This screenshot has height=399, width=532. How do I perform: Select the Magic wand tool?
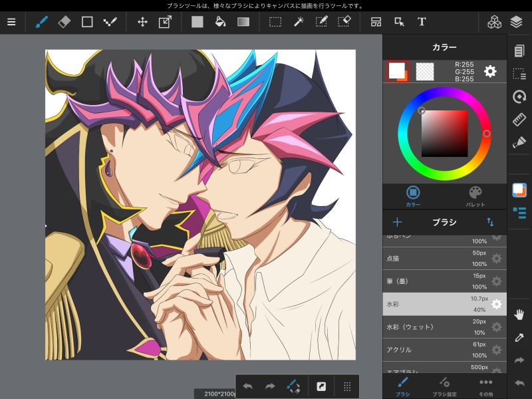coord(298,22)
